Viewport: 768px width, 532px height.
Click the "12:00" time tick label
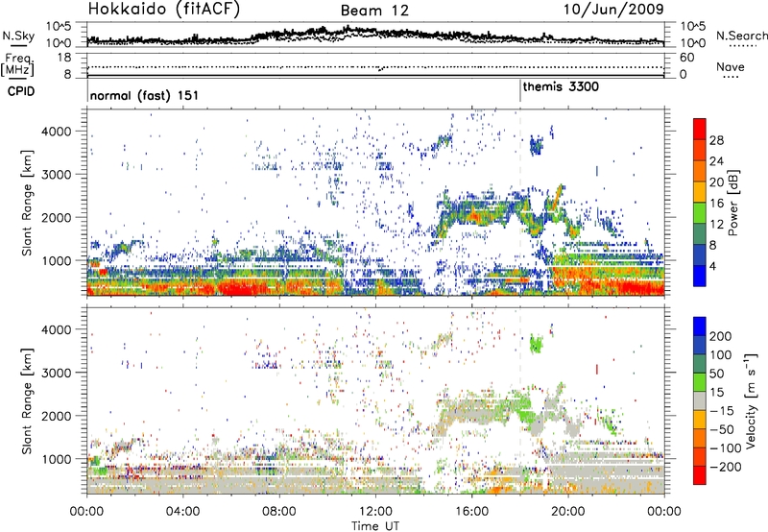click(x=375, y=512)
